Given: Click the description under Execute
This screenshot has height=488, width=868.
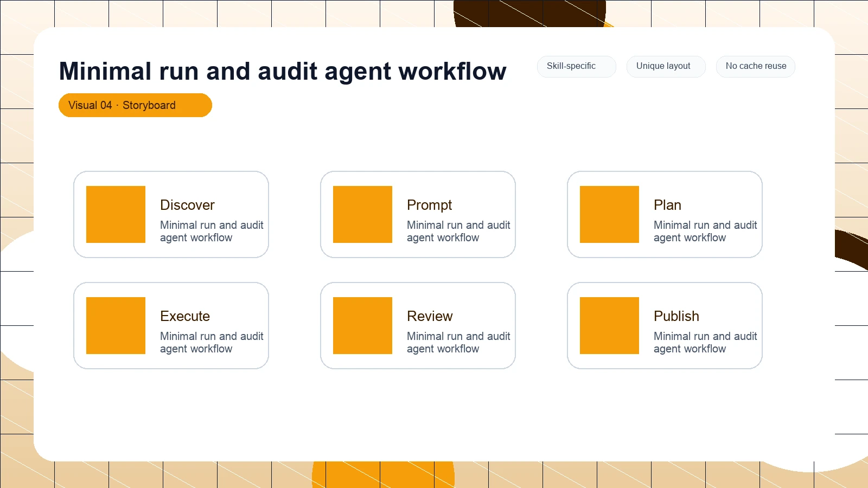Looking at the screenshot, I should point(212,343).
